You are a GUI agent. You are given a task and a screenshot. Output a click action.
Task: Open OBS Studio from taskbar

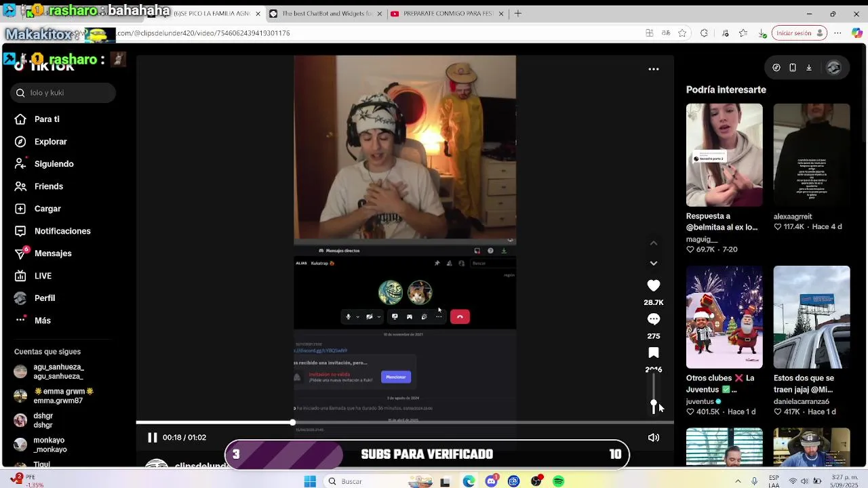click(x=536, y=481)
